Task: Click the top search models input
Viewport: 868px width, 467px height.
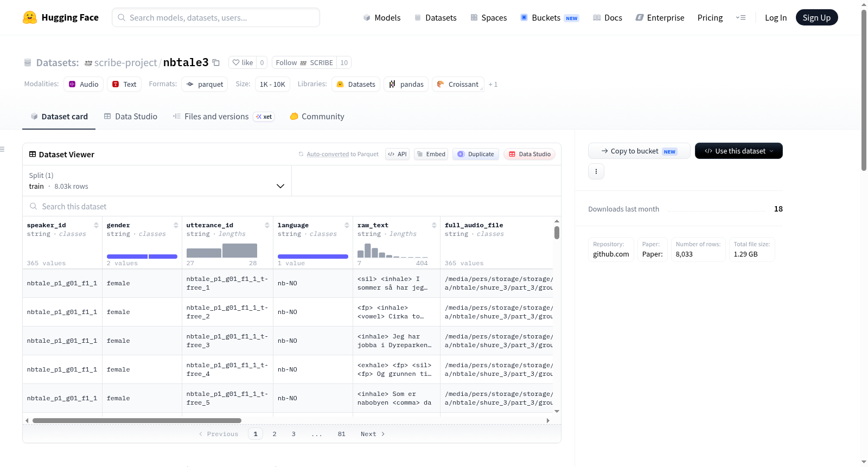Action: click(216, 17)
